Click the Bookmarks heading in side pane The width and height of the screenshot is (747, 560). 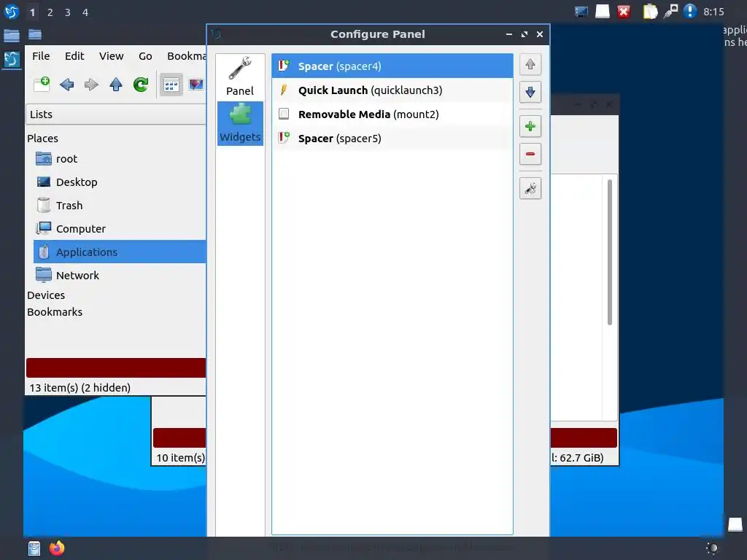[55, 312]
